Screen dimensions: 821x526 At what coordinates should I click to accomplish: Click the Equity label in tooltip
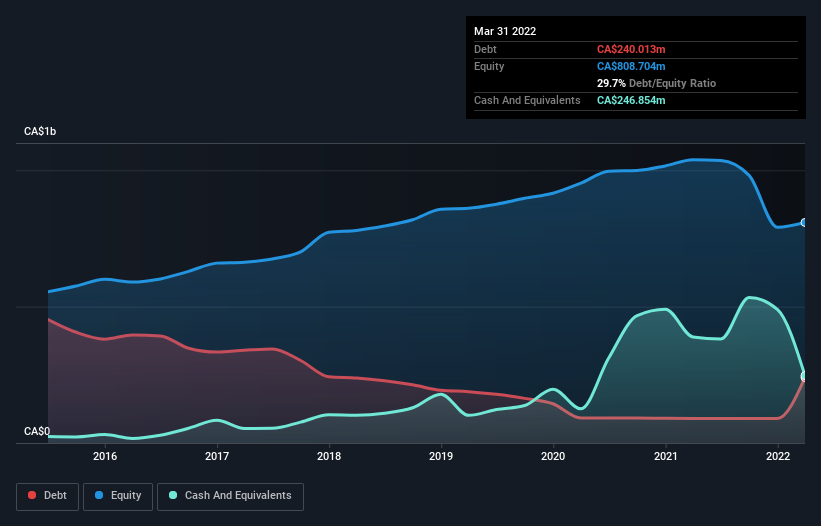tap(489, 66)
